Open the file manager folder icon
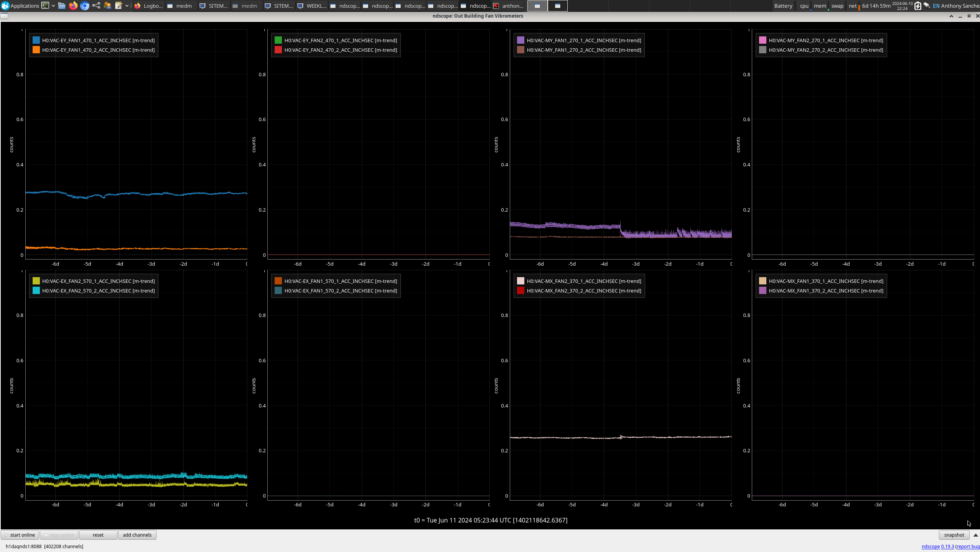980x552 pixels. [62, 6]
